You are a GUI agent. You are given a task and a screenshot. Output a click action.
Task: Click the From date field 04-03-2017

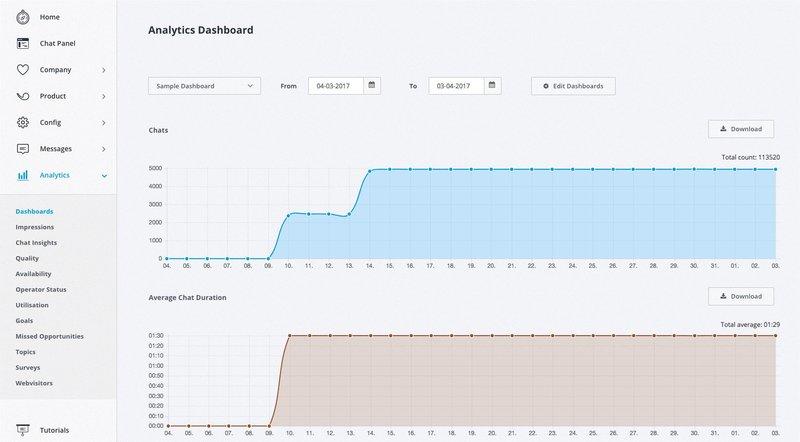point(336,86)
